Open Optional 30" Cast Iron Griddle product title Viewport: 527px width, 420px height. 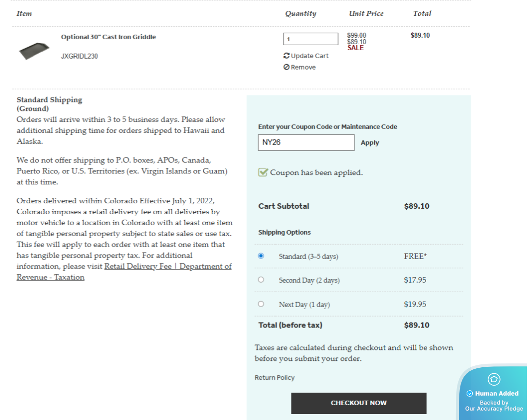[108, 37]
